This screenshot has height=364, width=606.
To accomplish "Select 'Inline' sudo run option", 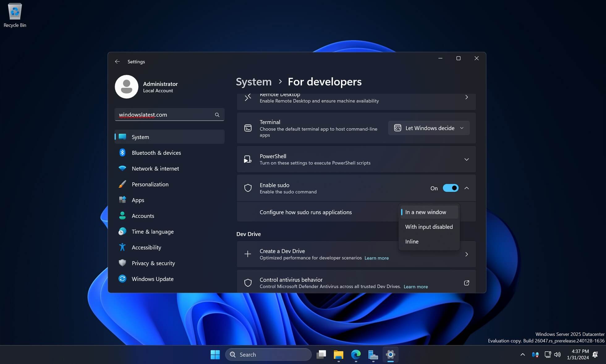I will 412,241.
